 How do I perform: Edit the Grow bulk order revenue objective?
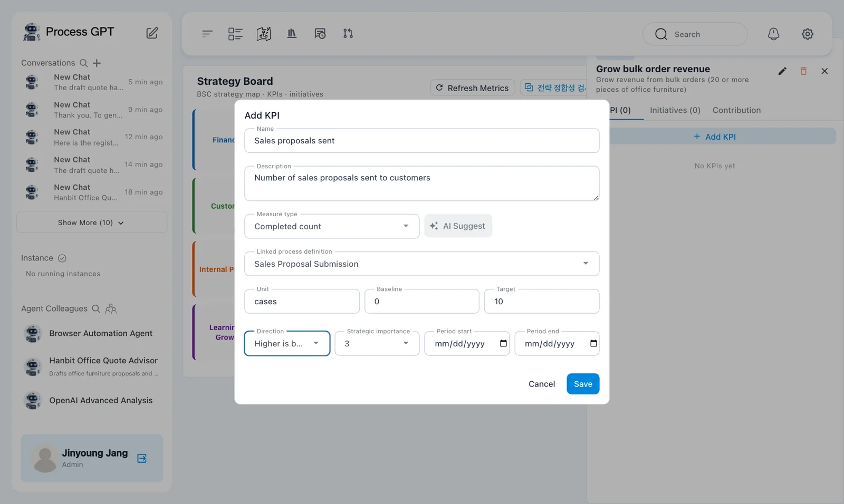(x=782, y=71)
